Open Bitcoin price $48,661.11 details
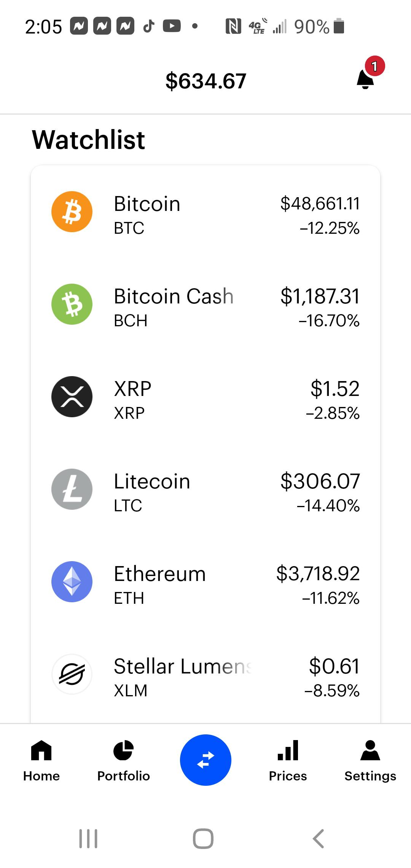 pyautogui.click(x=320, y=204)
